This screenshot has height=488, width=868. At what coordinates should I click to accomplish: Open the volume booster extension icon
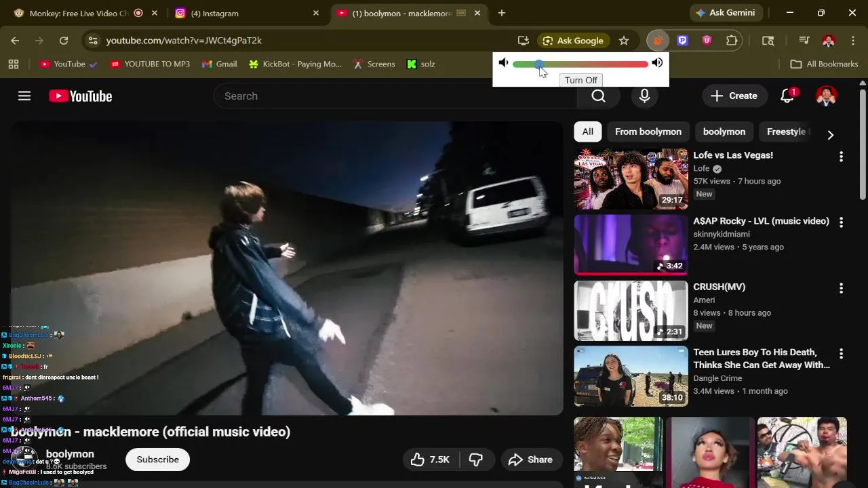point(657,41)
